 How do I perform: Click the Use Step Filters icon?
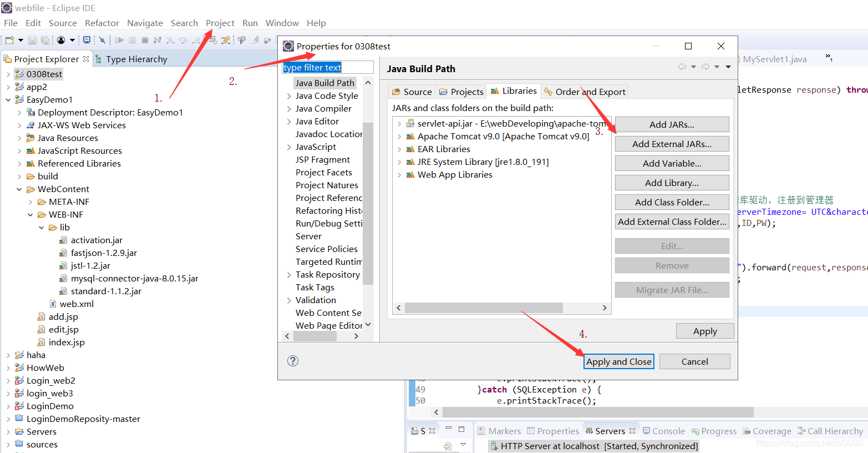tap(226, 40)
